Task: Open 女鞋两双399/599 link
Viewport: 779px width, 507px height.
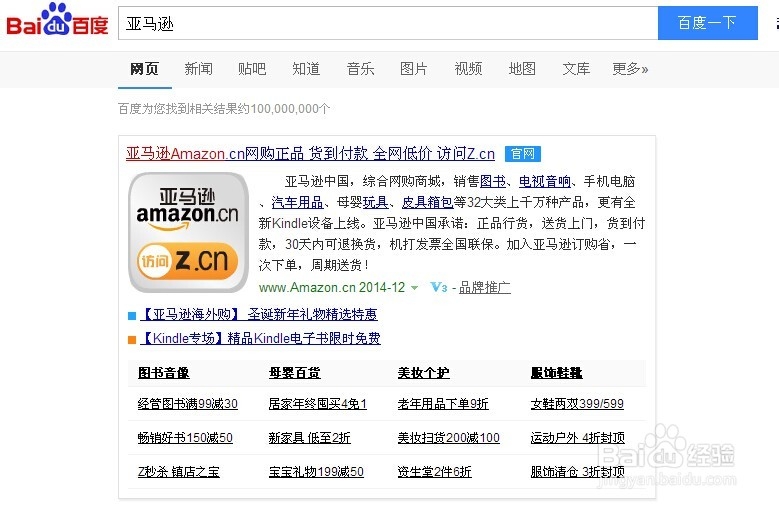Action: pos(577,404)
